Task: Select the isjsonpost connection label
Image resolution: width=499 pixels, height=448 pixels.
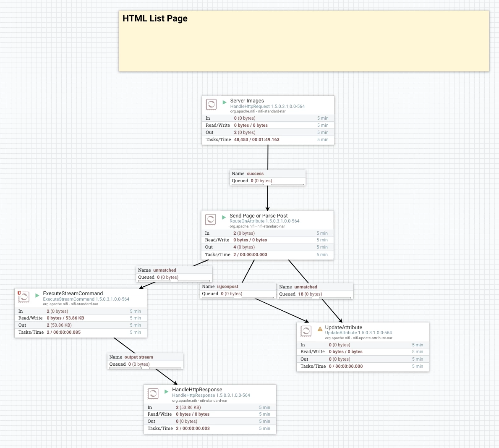Action: [x=238, y=290]
